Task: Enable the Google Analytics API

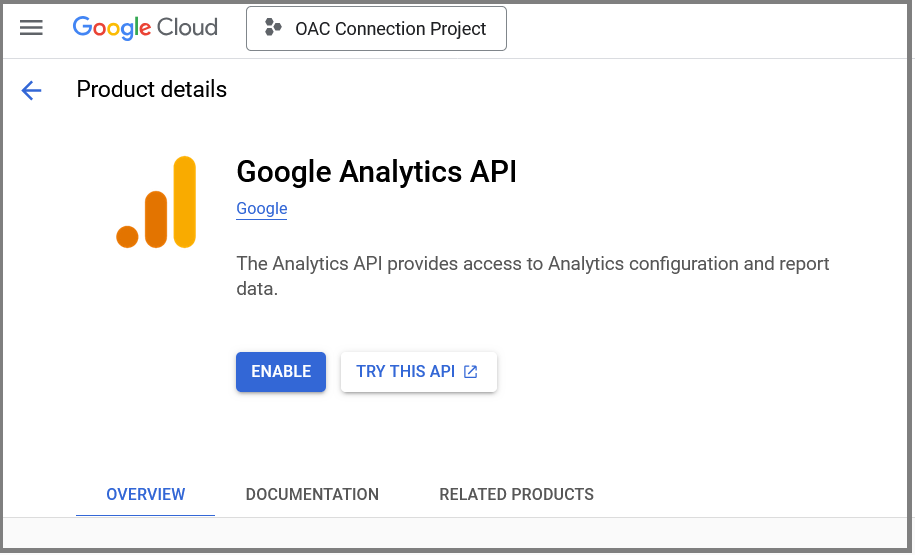Action: point(281,372)
